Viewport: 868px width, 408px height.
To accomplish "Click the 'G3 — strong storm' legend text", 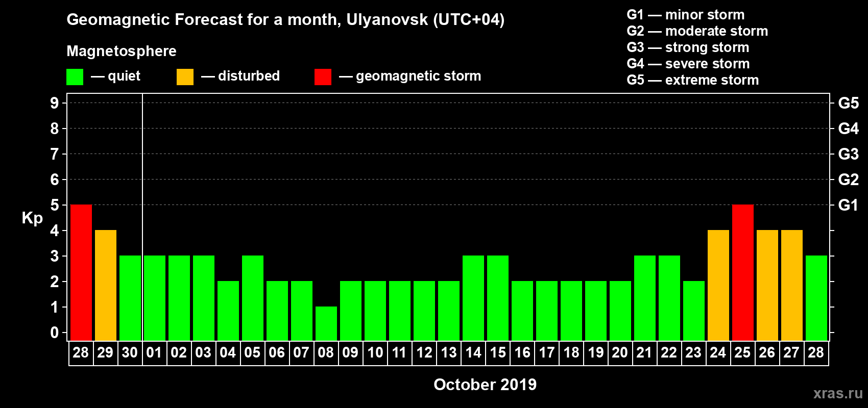I will [688, 47].
